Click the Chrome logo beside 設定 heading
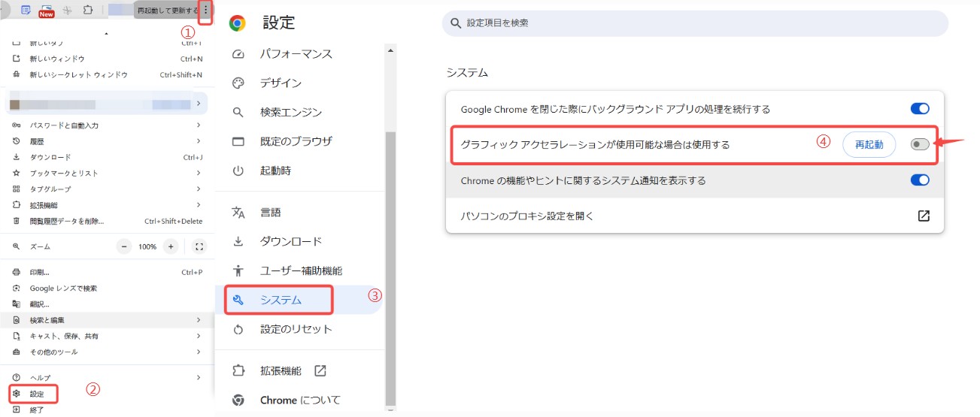This screenshot has height=417, width=980. tap(238, 23)
